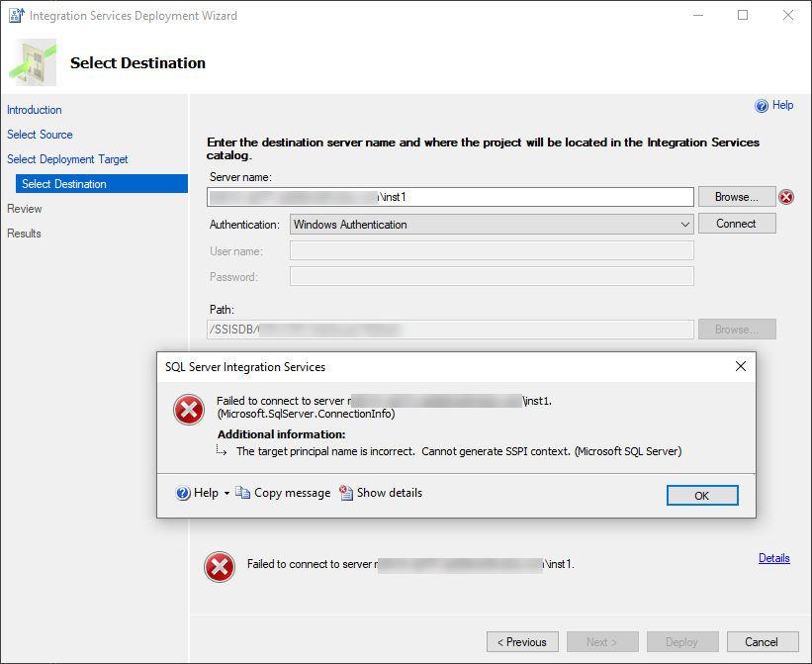
Task: Click 'The target principal name is incorrect' text
Action: point(325,451)
